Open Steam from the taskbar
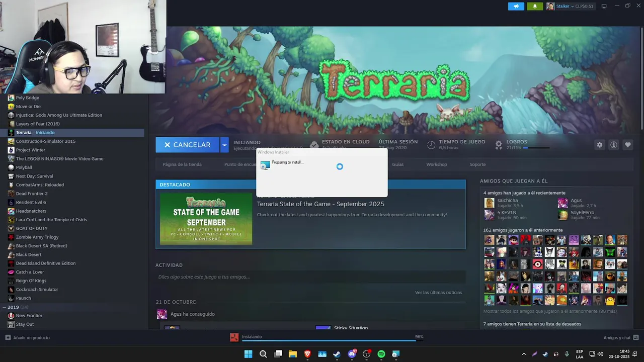 (x=337, y=354)
